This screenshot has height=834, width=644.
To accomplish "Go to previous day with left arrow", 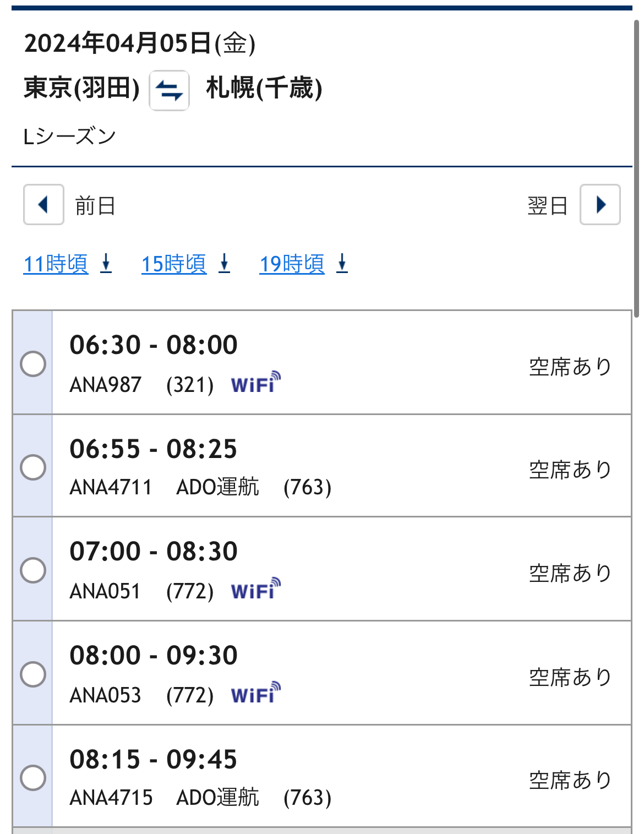I will click(43, 205).
